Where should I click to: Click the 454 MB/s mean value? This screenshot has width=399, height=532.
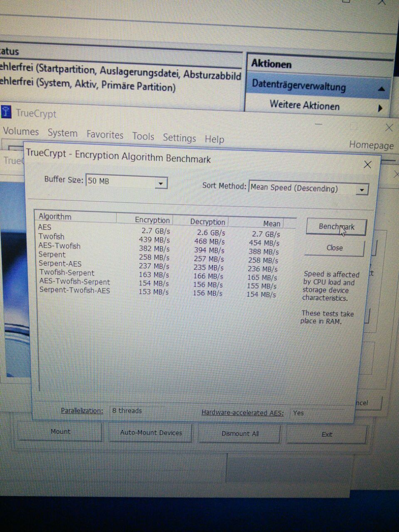[x=264, y=243]
